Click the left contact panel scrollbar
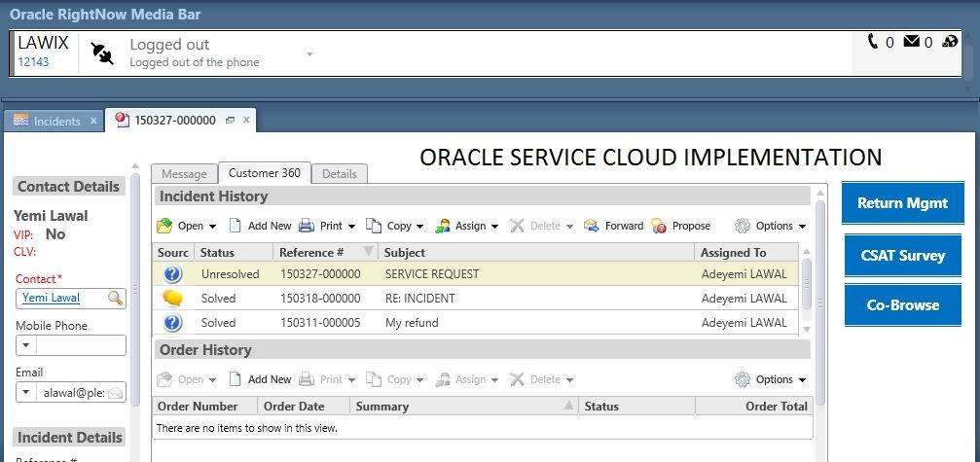Viewport: 980px width, 462px height. (135, 289)
